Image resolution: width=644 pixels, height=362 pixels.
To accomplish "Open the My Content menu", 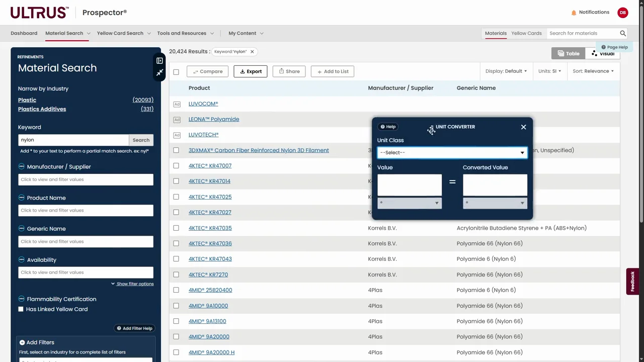I will pyautogui.click(x=246, y=33).
